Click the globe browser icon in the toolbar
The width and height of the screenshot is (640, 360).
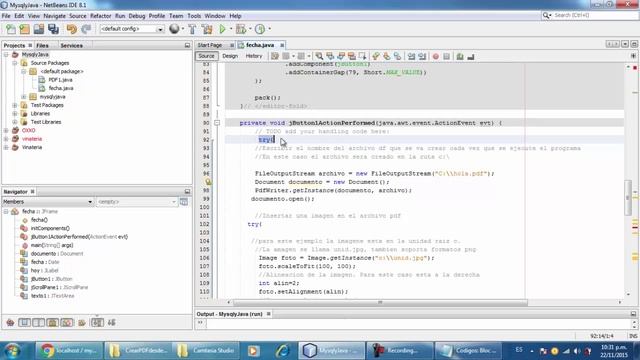click(174, 29)
